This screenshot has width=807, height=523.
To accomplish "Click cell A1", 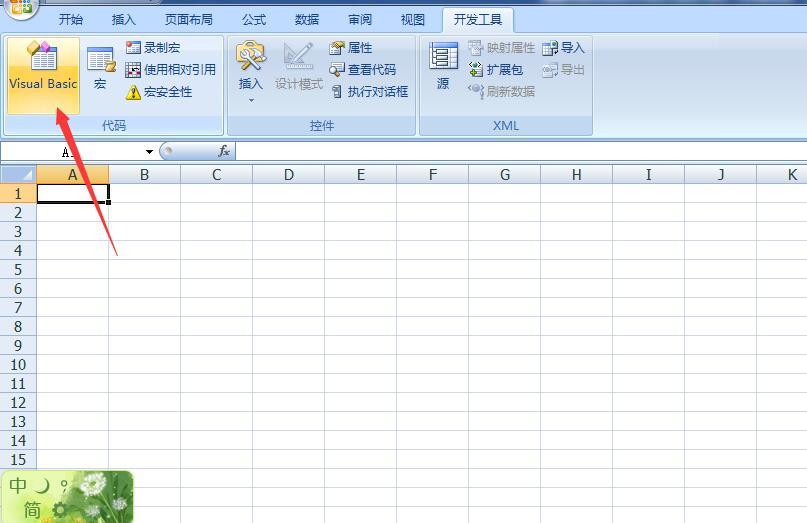I will tap(73, 194).
